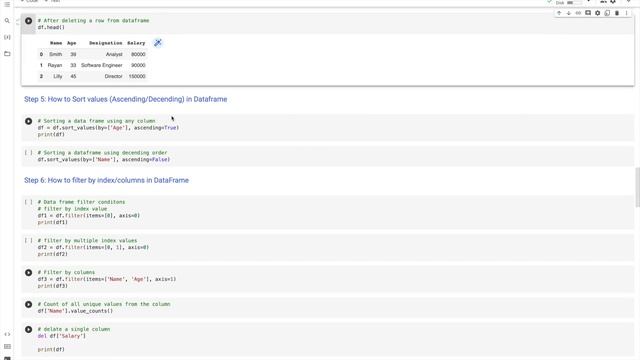
Task: Click the Software Engineer cell
Action: tap(102, 65)
